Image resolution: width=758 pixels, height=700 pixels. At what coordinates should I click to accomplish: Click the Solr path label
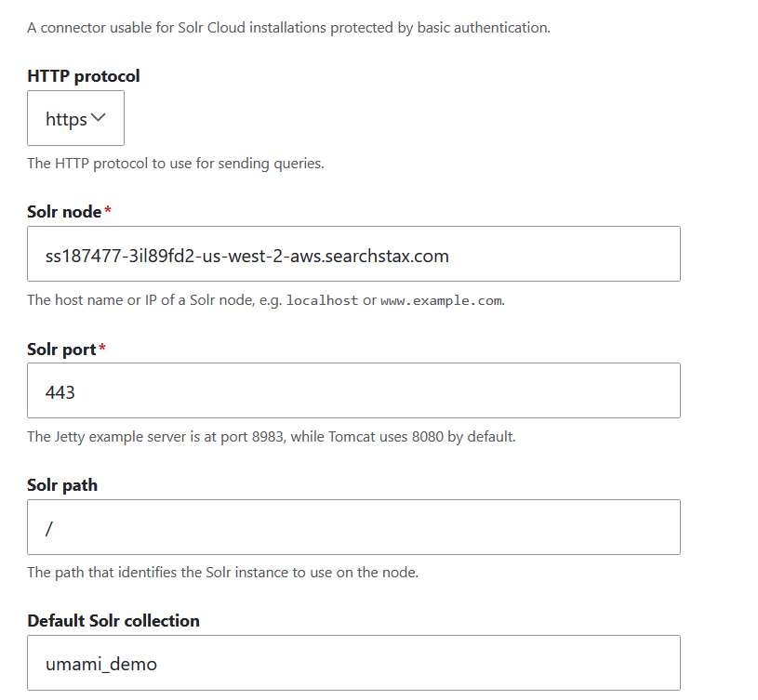coord(62,485)
